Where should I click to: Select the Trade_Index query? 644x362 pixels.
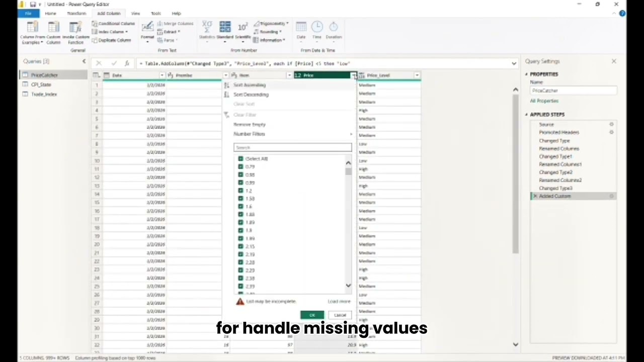(x=44, y=95)
